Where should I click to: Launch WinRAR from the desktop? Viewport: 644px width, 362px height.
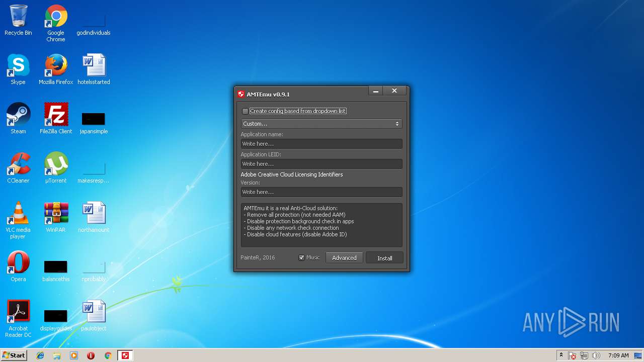[56, 218]
